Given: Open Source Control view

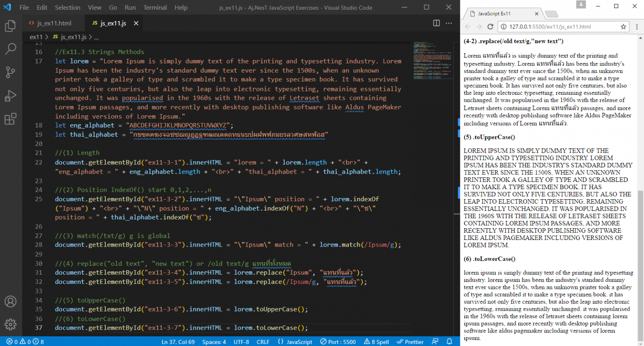Looking at the screenshot, I should (10, 72).
